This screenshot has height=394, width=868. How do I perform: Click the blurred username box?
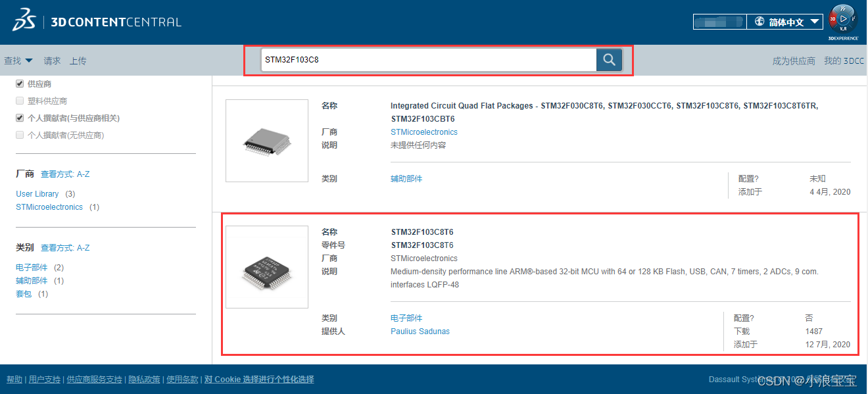719,22
